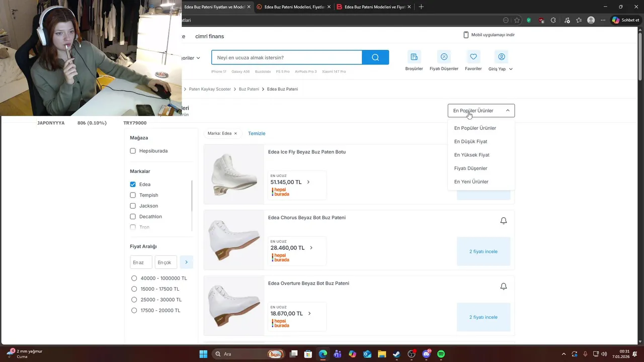Click the mobile phone icon beside Mobil uygulamayı indir
This screenshot has height=362, width=644.
(466, 35)
